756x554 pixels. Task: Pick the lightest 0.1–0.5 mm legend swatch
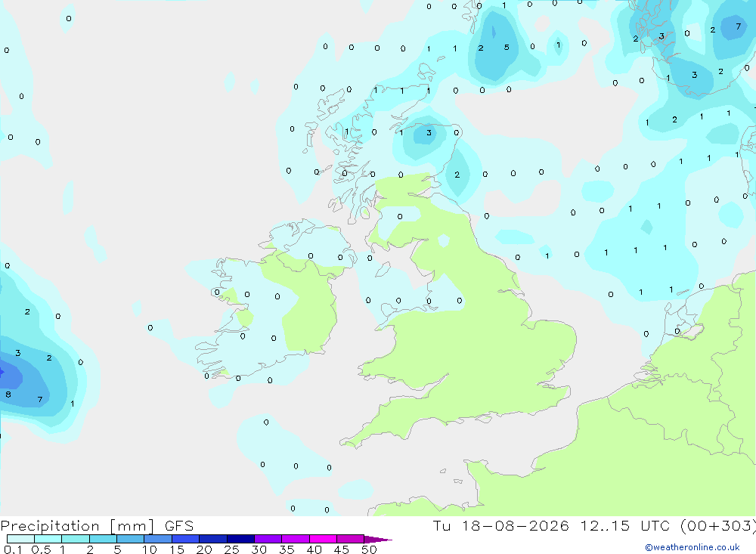coord(20,539)
